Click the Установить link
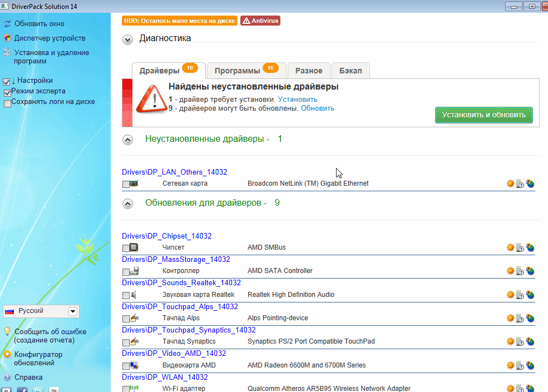 coord(298,99)
